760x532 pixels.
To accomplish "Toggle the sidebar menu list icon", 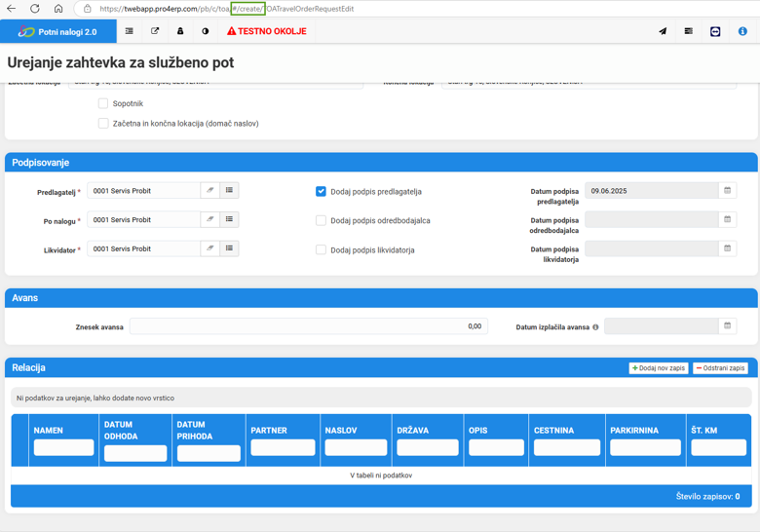I will pyautogui.click(x=129, y=31).
